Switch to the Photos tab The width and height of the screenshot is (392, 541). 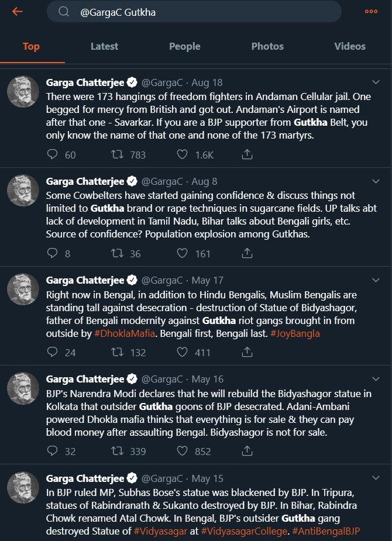[x=267, y=46]
